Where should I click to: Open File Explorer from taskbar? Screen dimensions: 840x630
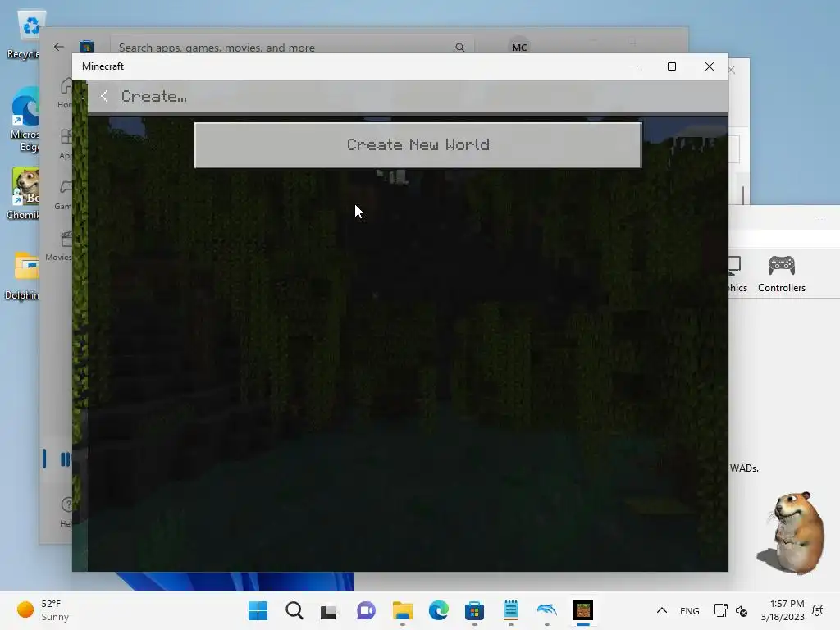pos(402,610)
